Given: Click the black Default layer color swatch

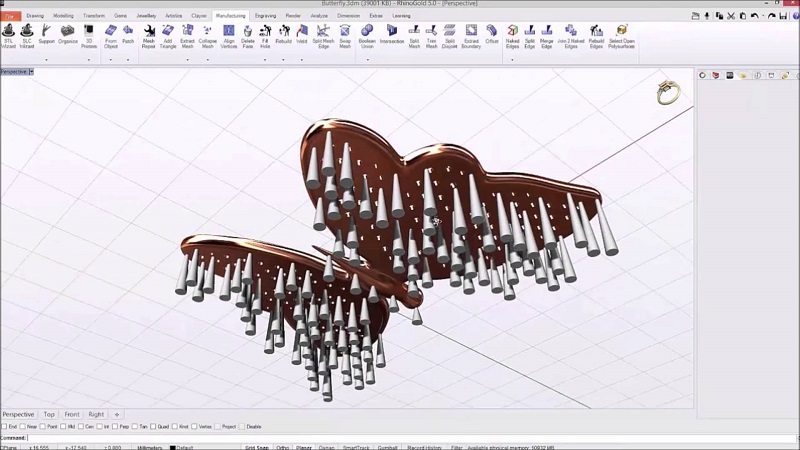Looking at the screenshot, I should (172, 447).
